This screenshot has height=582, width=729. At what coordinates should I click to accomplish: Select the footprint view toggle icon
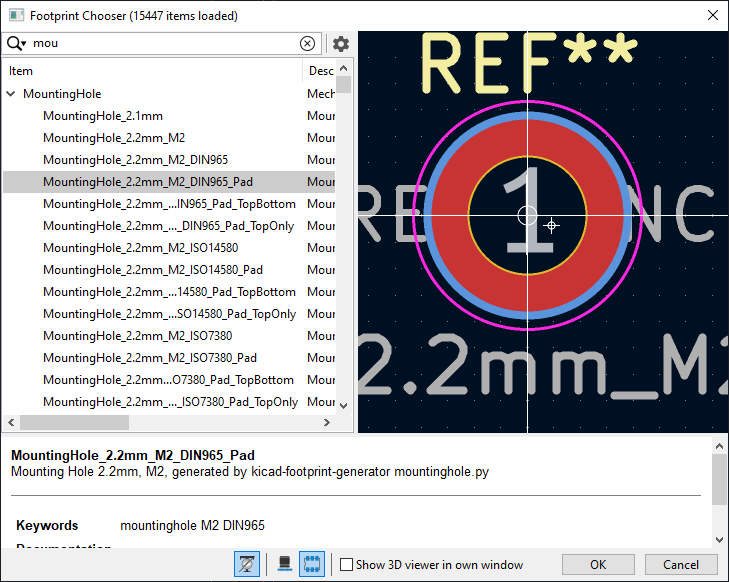(x=311, y=564)
